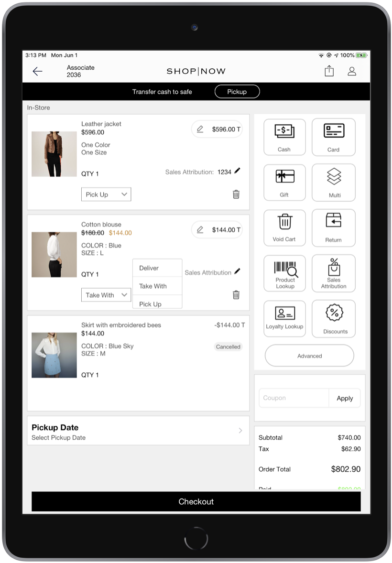Image resolution: width=392 pixels, height=563 pixels.
Task: Tap Cotton blouse product thumbnail
Action: coord(54,254)
